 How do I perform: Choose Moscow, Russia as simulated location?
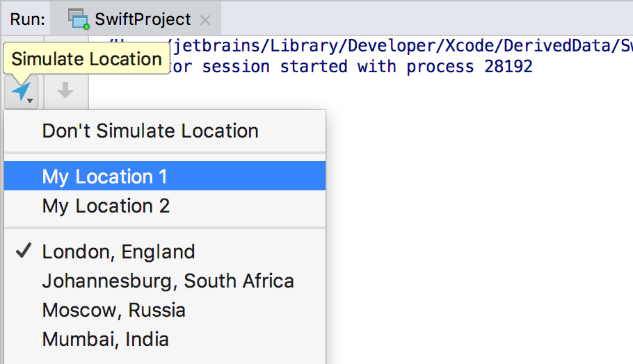[114, 310]
